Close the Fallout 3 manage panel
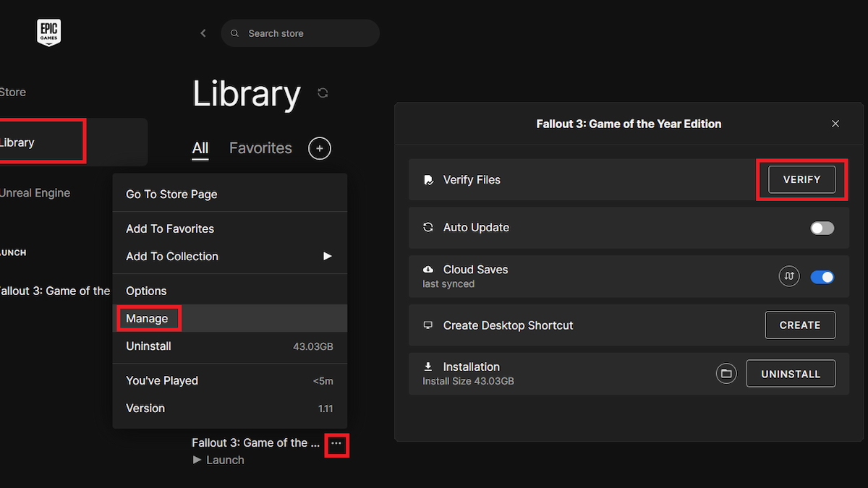Image resolution: width=868 pixels, height=488 pixels. coord(835,124)
